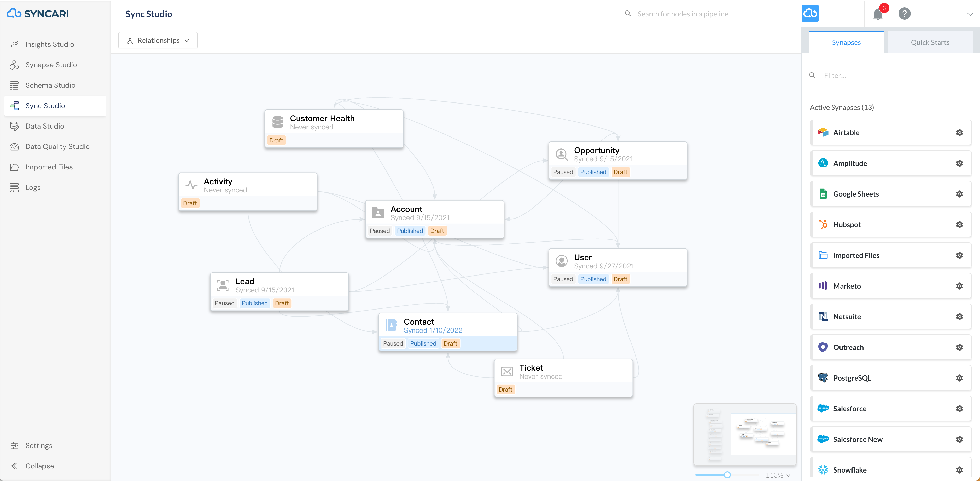Click the zoom slider handle

[x=727, y=475]
